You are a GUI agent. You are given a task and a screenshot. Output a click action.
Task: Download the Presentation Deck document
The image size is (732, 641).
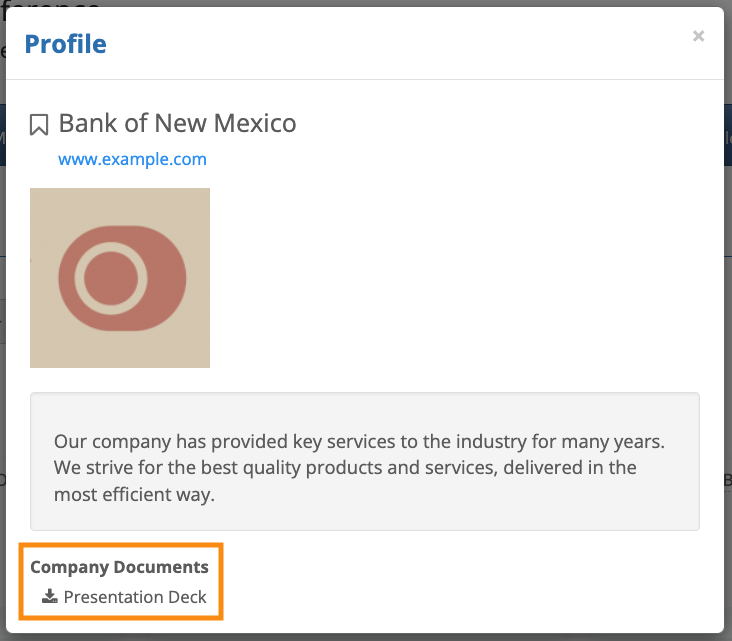point(135,598)
